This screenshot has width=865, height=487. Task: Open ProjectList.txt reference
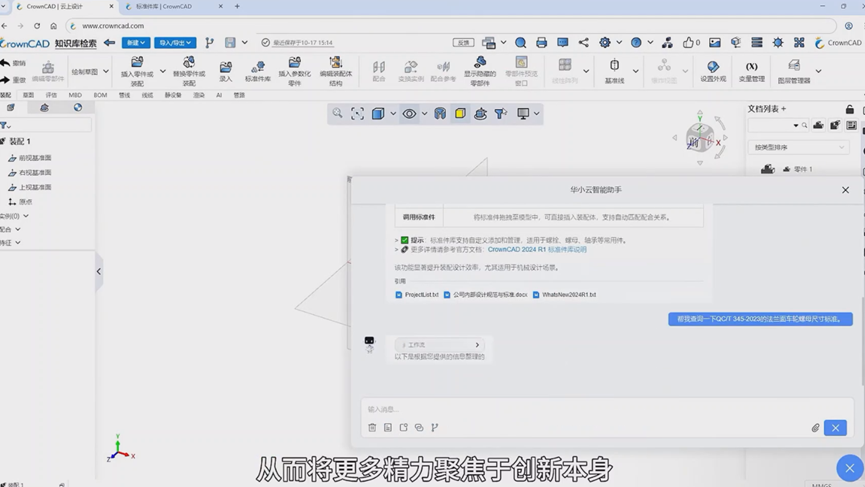point(417,295)
